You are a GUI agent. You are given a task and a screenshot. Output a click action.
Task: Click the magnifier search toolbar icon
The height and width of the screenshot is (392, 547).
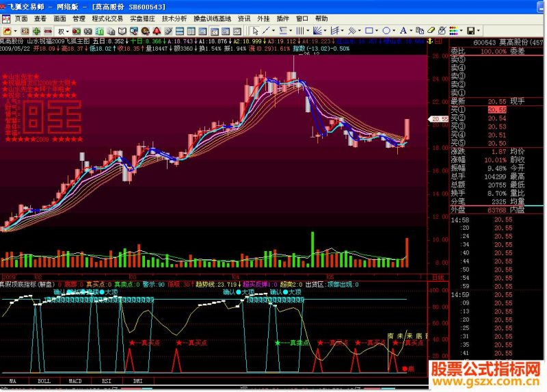tap(133, 31)
